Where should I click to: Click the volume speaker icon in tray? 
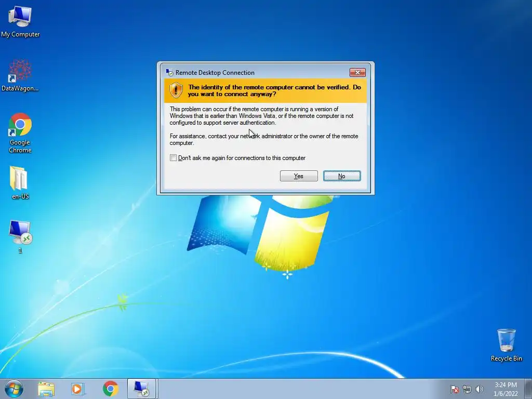[479, 389]
